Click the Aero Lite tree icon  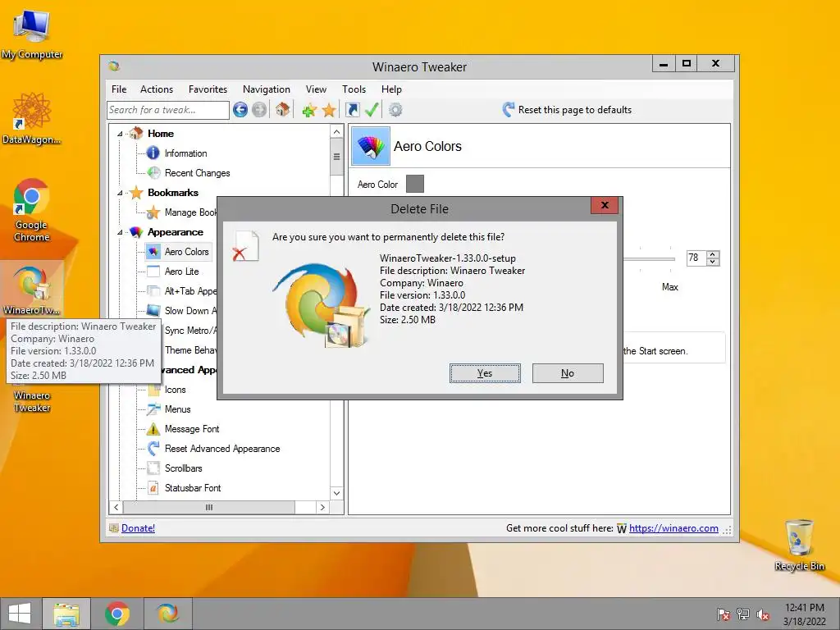153,271
